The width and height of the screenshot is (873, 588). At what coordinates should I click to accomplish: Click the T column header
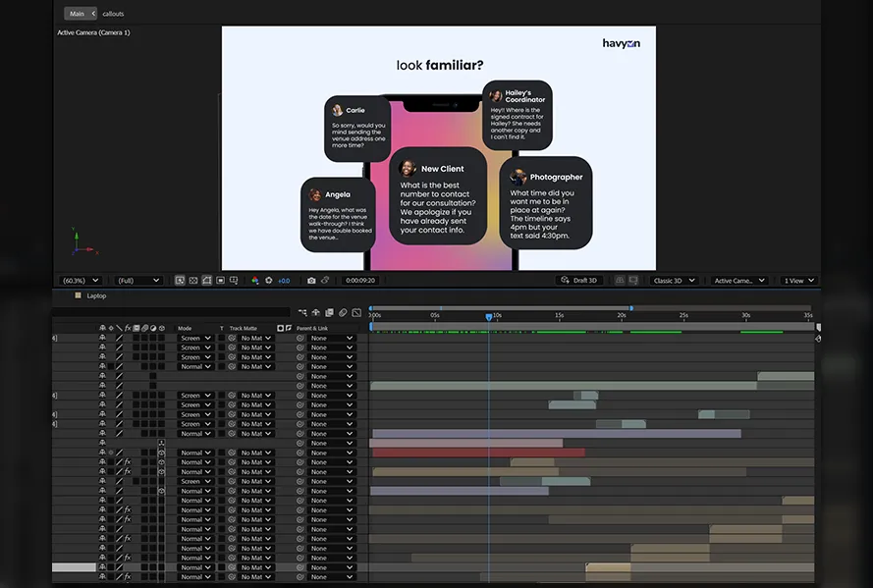tap(222, 328)
